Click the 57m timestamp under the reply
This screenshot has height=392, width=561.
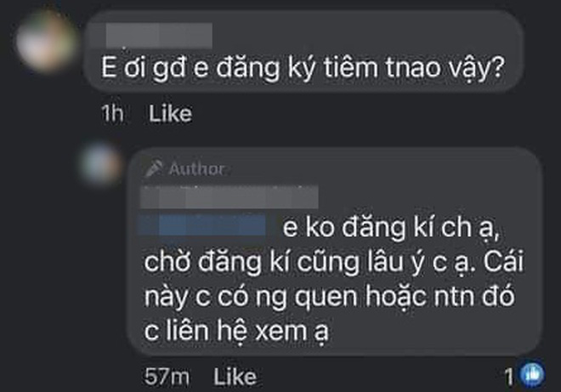pyautogui.click(x=167, y=377)
